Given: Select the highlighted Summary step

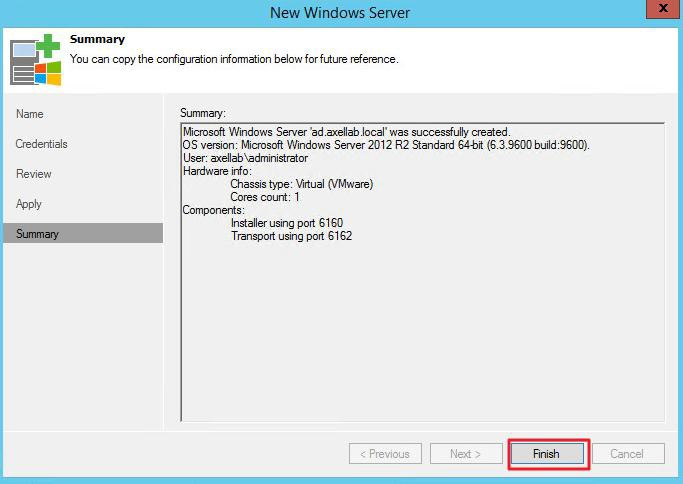Looking at the screenshot, I should (x=38, y=234).
